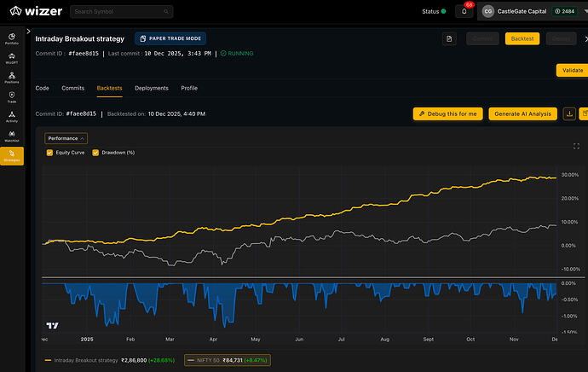Go to Positions in the sidebar

tap(12, 78)
